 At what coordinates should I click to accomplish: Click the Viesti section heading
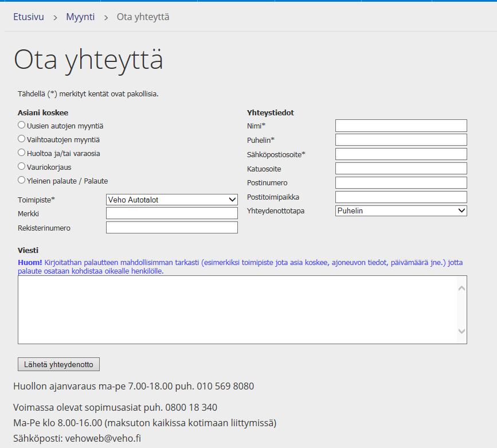click(28, 250)
